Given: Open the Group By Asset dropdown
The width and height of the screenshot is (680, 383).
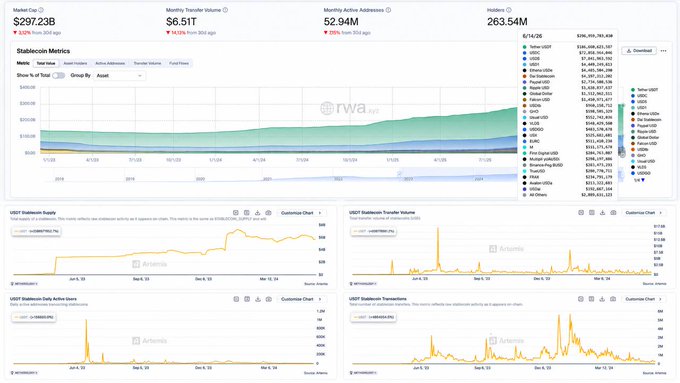Looking at the screenshot, I should (x=120, y=75).
